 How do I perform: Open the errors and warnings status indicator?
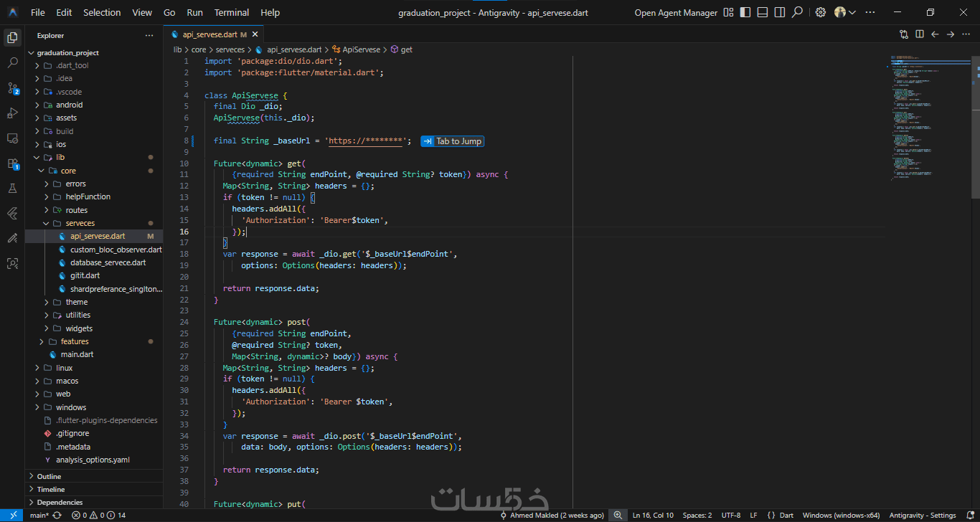[x=99, y=515]
